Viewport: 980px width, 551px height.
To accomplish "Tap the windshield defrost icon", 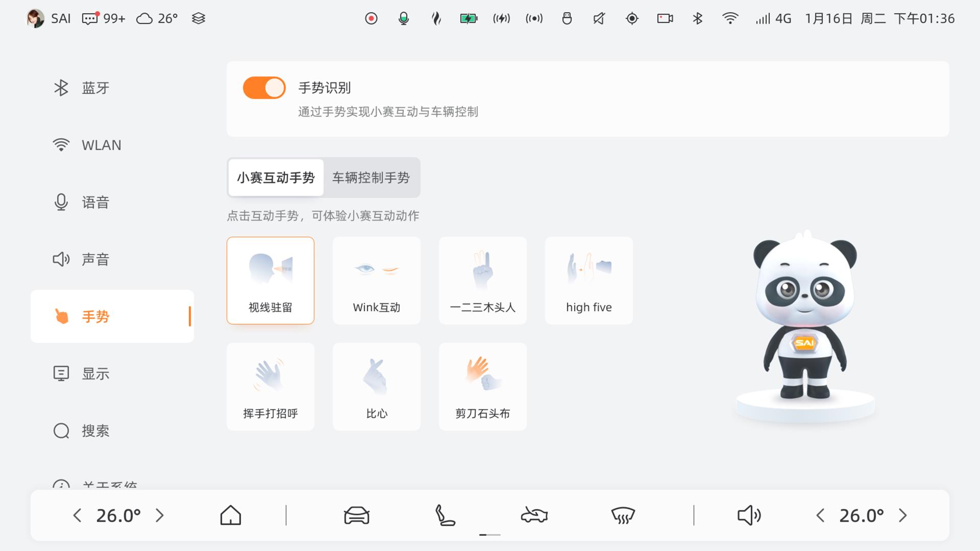I will (623, 516).
